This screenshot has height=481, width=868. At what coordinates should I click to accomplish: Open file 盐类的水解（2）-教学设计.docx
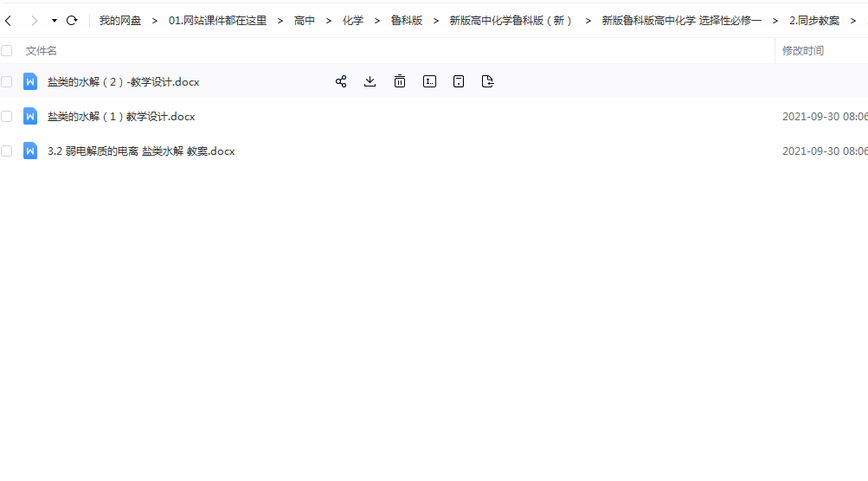tap(124, 82)
